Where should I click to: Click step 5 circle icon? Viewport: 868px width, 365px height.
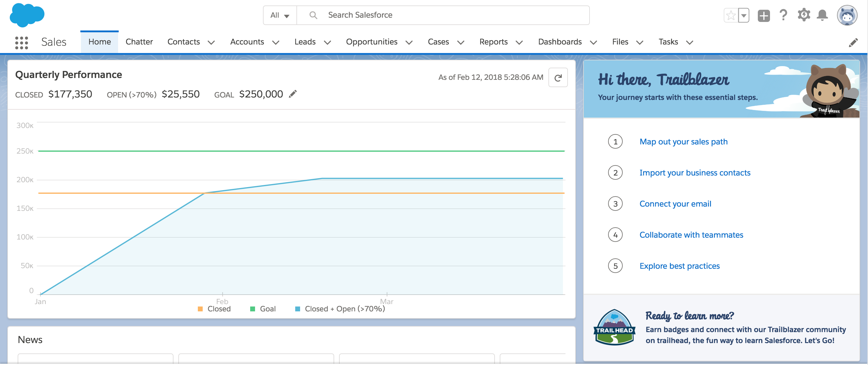[x=615, y=266]
